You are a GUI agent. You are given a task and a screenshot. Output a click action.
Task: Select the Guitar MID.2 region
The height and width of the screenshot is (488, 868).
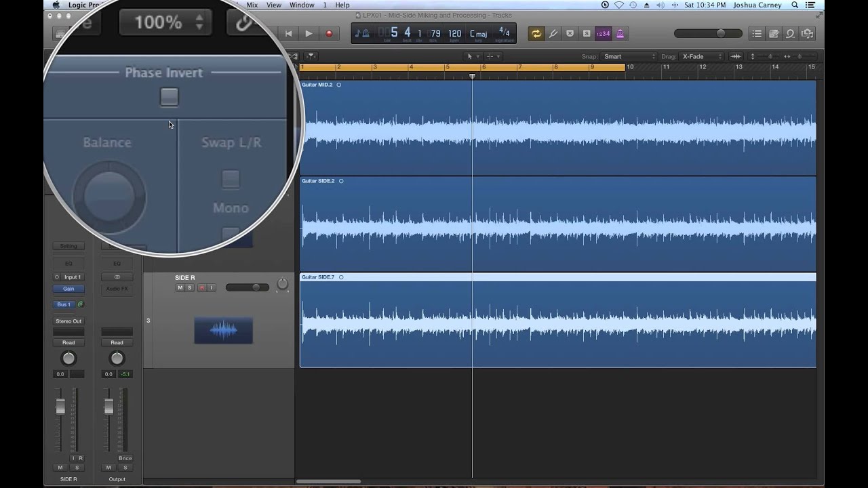(557, 127)
